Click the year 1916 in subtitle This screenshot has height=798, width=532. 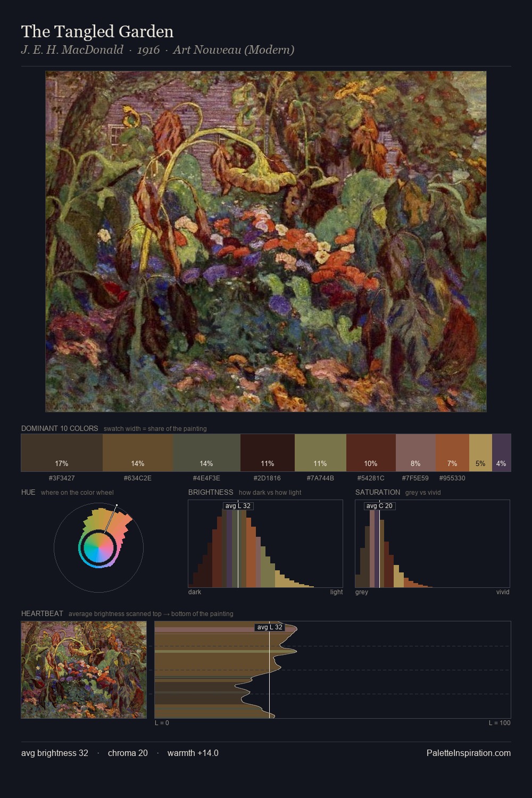(148, 49)
